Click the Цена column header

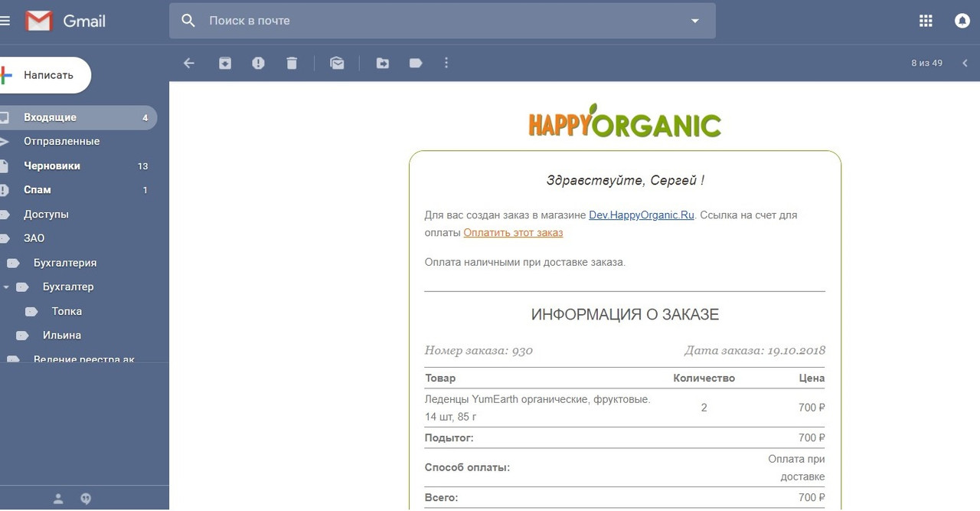pos(812,378)
